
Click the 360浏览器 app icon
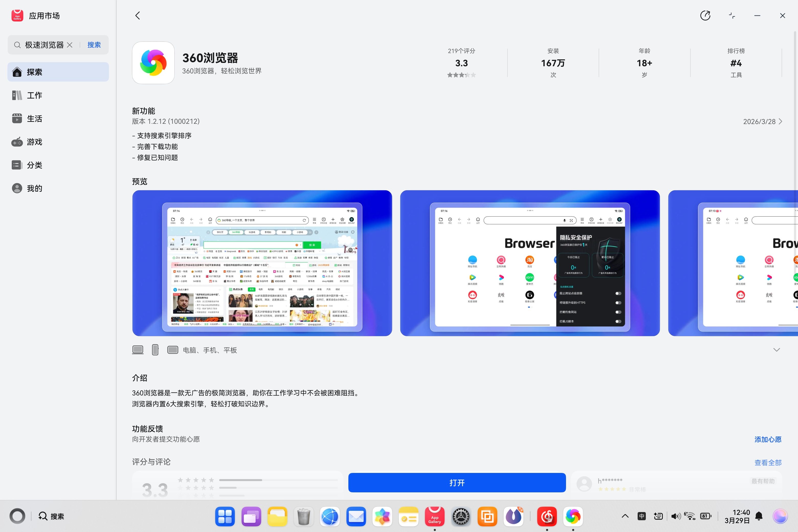(x=153, y=63)
